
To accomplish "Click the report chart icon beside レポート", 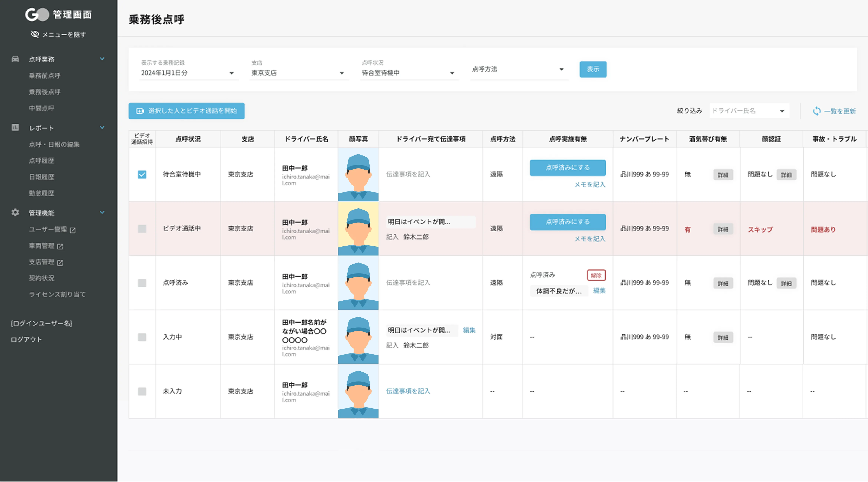I will coord(15,127).
